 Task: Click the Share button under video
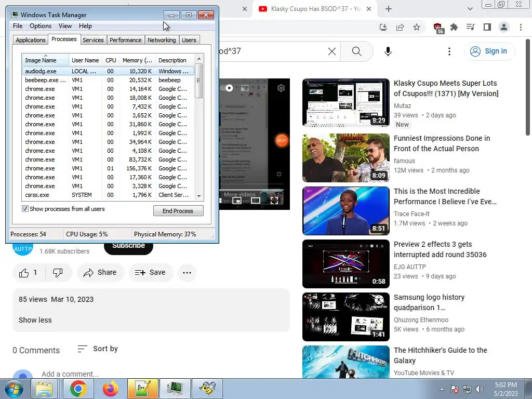[x=100, y=272]
